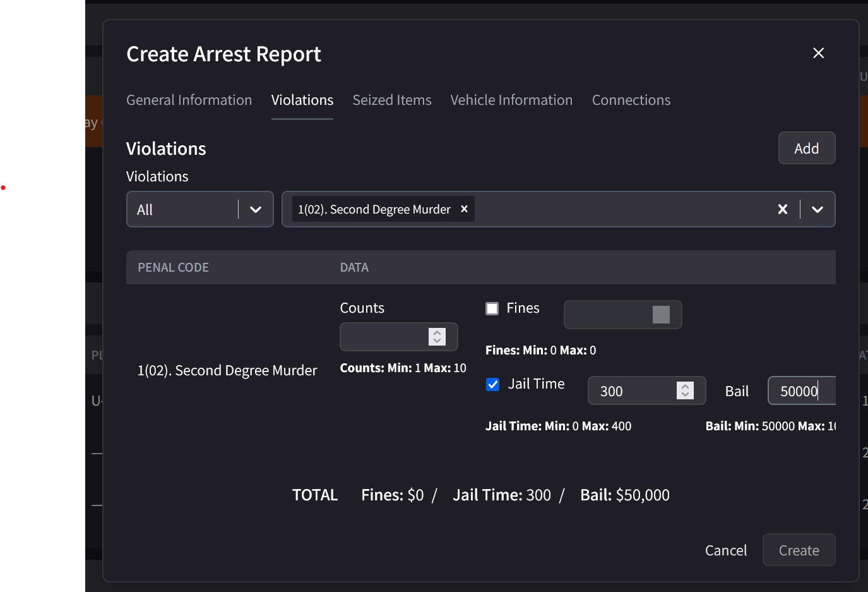Click the Add violations button
This screenshot has height=592, width=868.
(806, 148)
